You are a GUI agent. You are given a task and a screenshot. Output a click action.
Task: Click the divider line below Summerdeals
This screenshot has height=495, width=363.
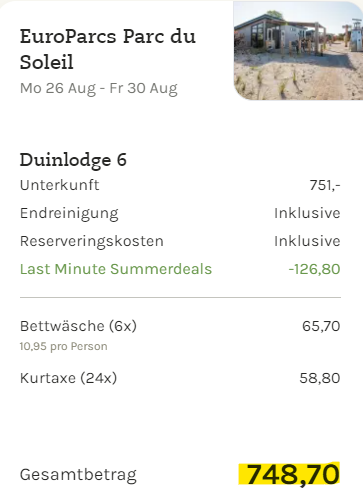[180, 297]
